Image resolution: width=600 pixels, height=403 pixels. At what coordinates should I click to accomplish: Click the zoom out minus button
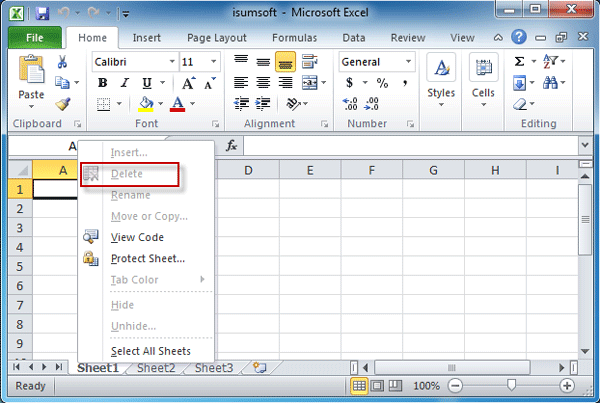coord(455,386)
